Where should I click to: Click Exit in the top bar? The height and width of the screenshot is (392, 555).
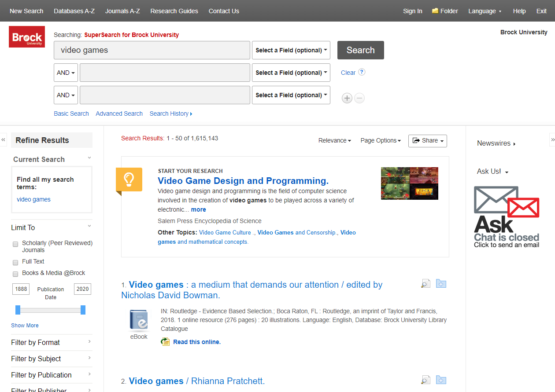(541, 11)
